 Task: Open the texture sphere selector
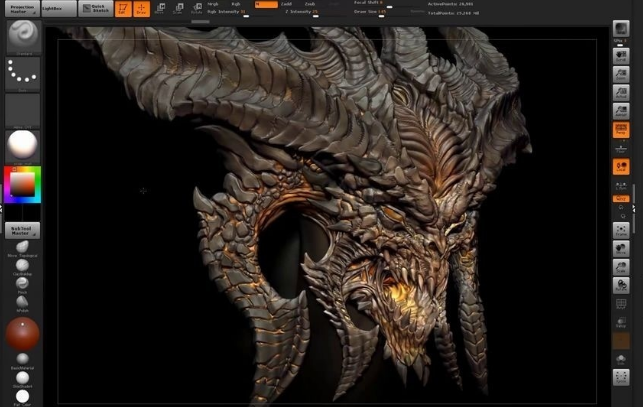[23, 147]
